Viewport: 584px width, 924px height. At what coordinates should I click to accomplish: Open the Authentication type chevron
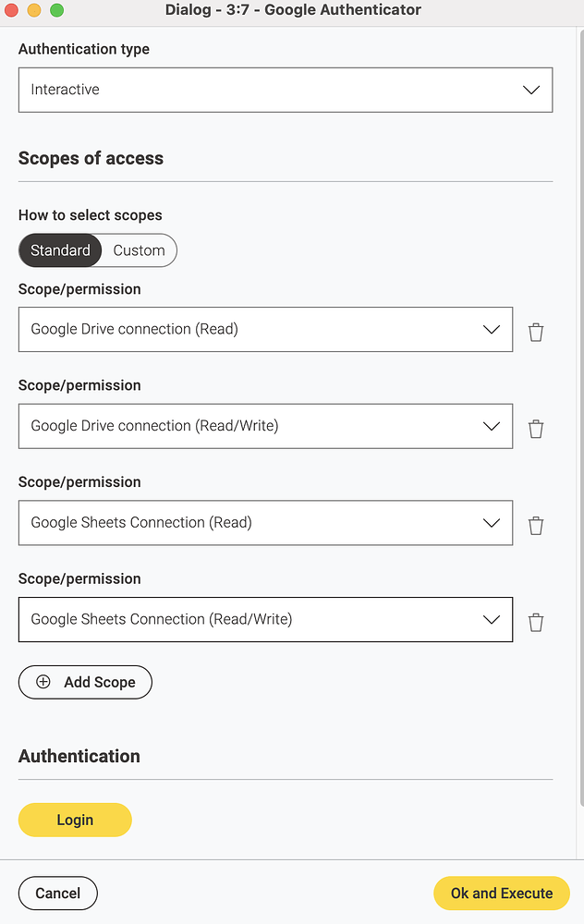pos(530,90)
